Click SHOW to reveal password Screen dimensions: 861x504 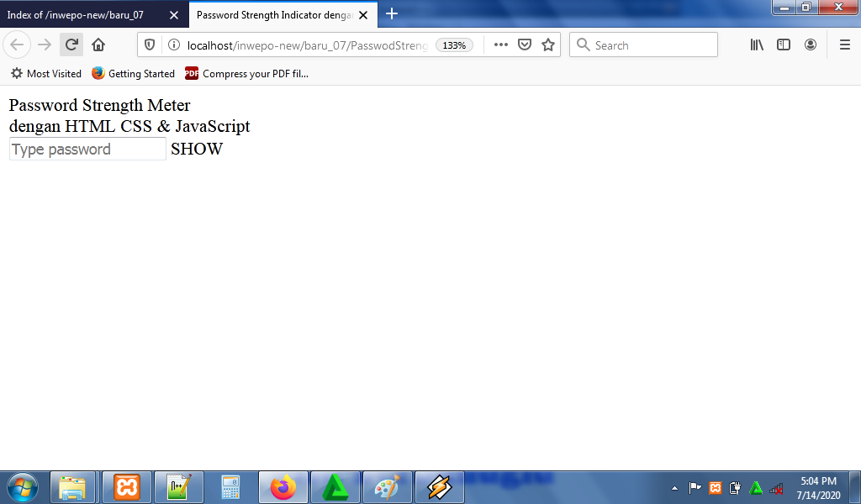click(x=197, y=150)
